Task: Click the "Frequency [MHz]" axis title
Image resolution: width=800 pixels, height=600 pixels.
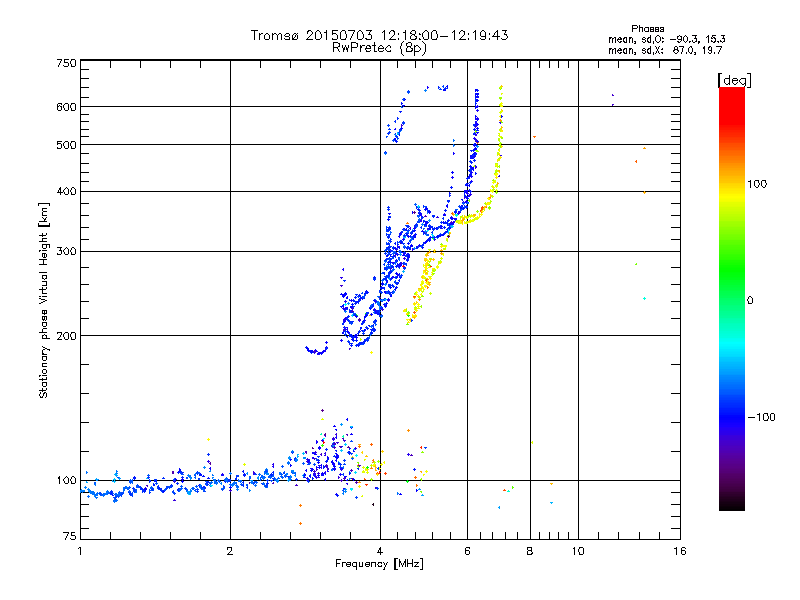Action: click(x=379, y=564)
